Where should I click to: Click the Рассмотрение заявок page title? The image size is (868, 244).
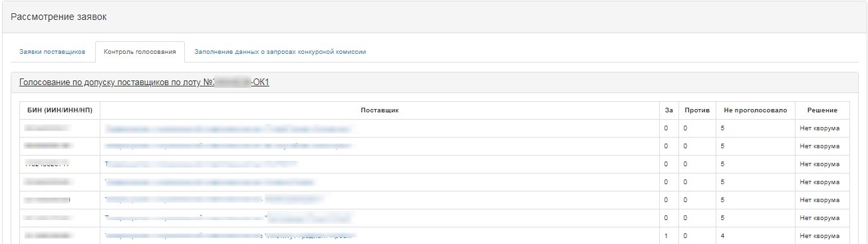[x=58, y=16]
